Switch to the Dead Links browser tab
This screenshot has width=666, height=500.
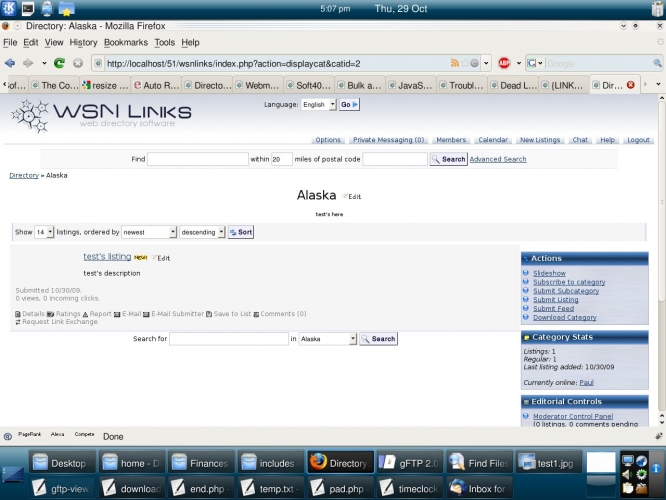518,86
